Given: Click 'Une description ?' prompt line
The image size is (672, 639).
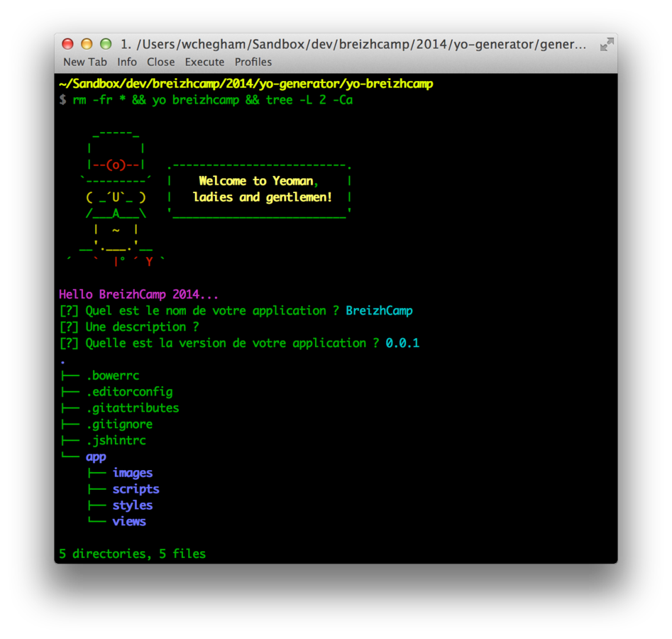Looking at the screenshot, I should [x=129, y=327].
